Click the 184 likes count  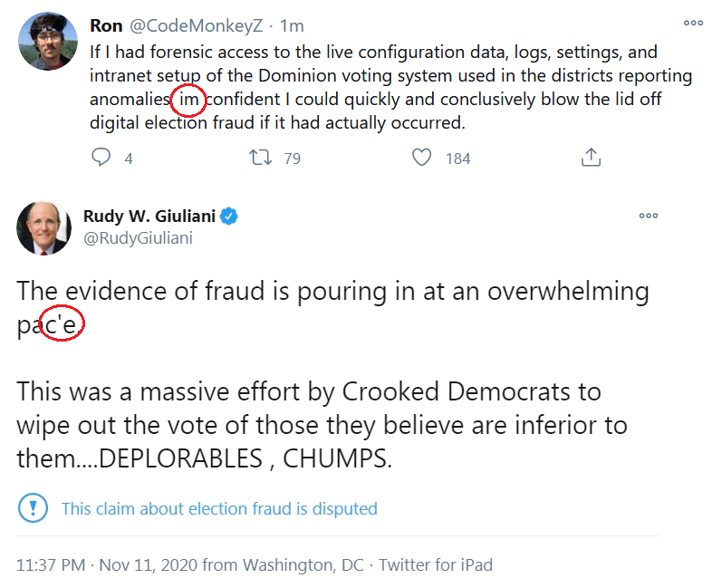coord(457,159)
